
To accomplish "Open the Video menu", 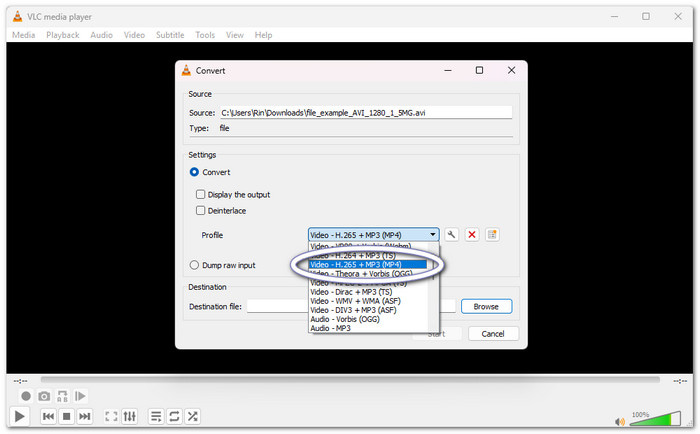I will coord(134,35).
